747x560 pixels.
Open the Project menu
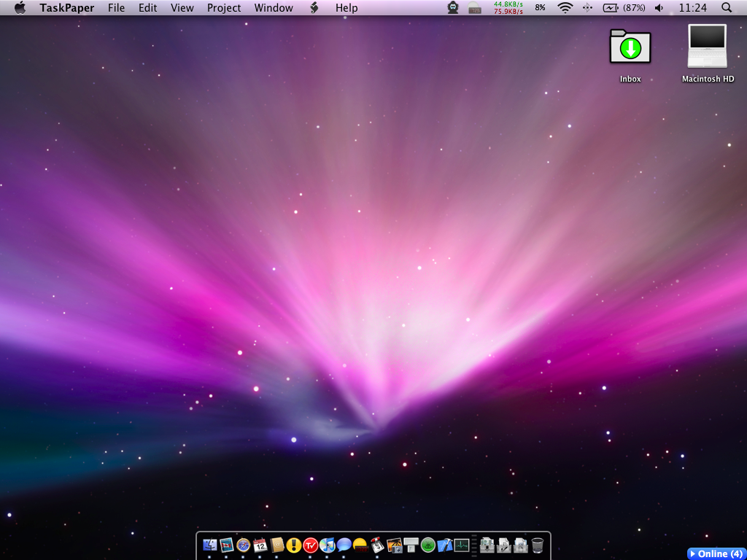pyautogui.click(x=224, y=7)
